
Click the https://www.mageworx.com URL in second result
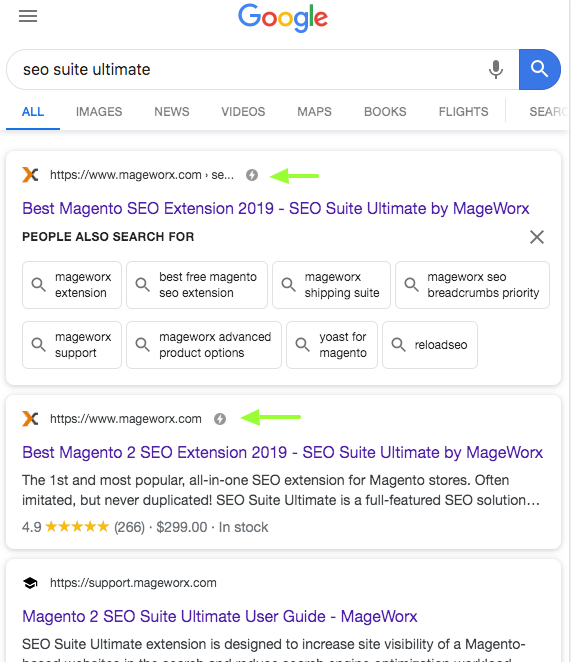coord(126,419)
